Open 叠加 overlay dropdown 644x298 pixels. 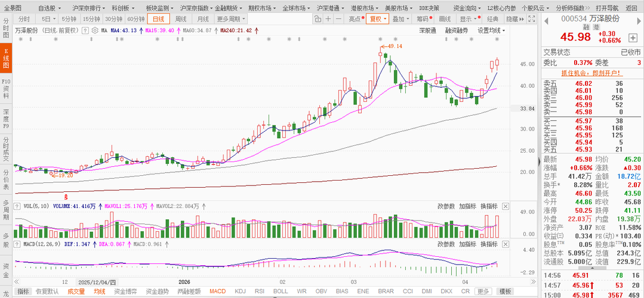[x=401, y=19]
